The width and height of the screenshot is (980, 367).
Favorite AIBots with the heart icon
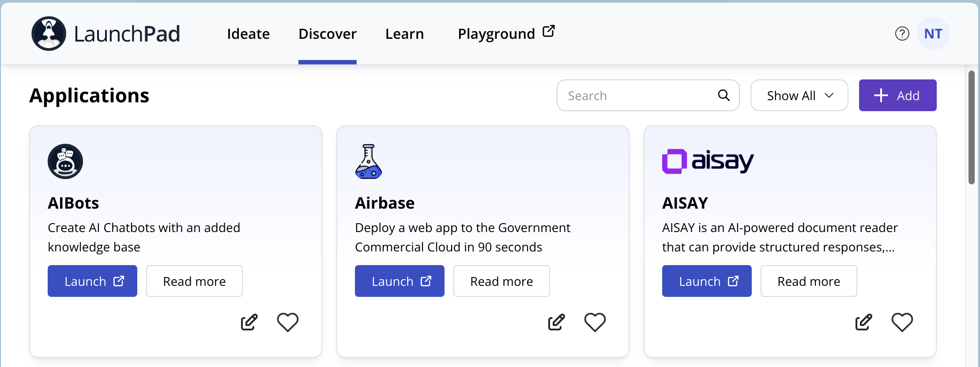[287, 322]
